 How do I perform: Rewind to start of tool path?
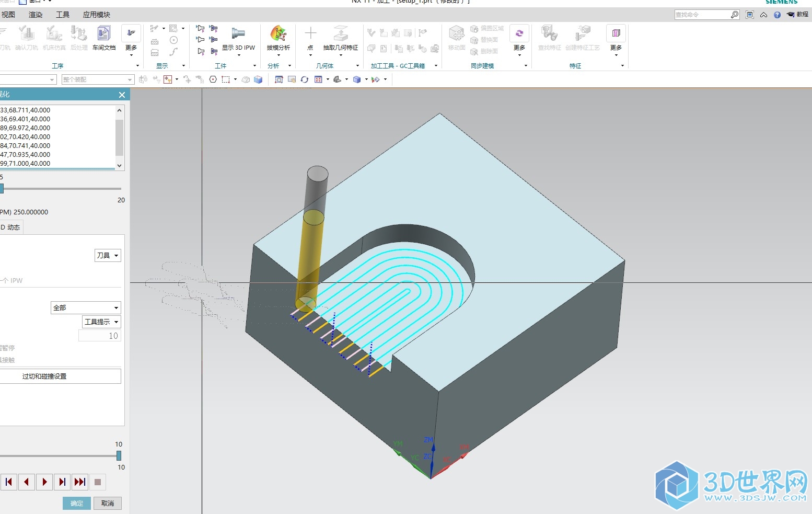[x=9, y=482]
